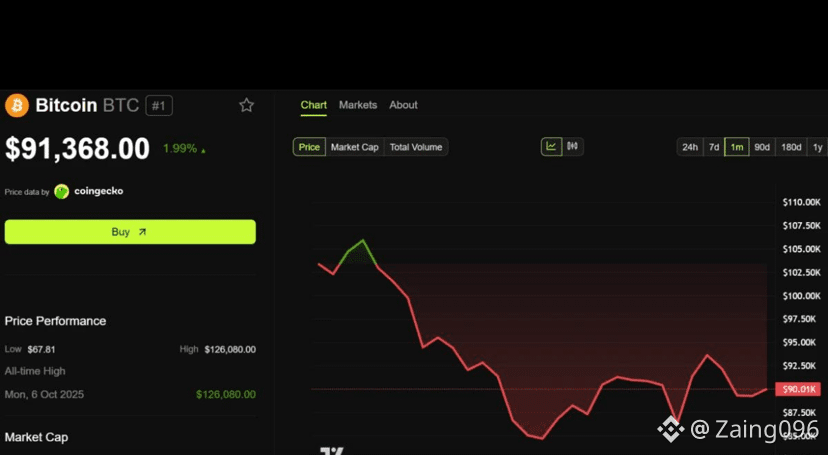Viewport: 828px width, 455px height.
Task: Click the $110.00K axis label
Action: point(802,202)
